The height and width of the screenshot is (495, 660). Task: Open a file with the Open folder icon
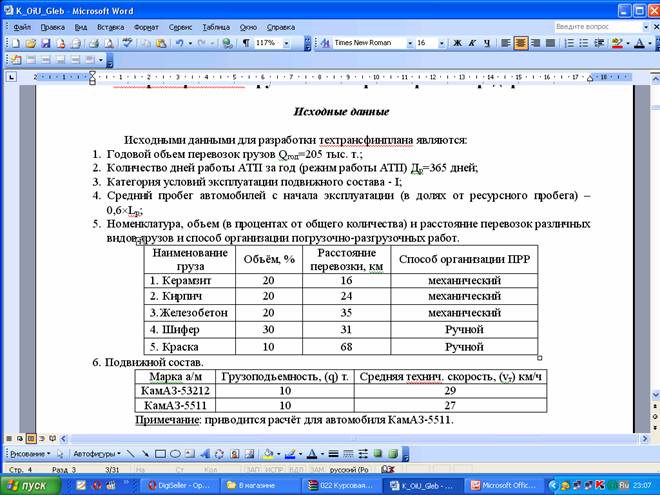31,44
